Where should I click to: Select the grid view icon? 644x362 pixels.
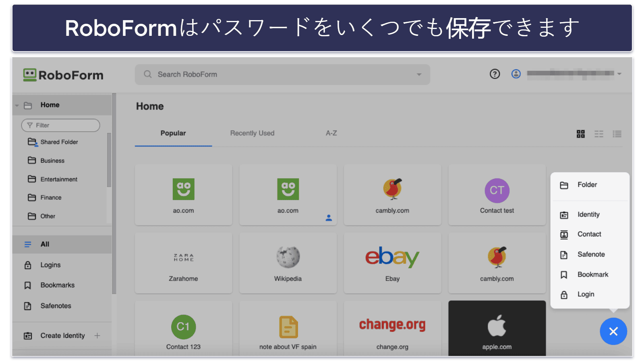click(580, 134)
